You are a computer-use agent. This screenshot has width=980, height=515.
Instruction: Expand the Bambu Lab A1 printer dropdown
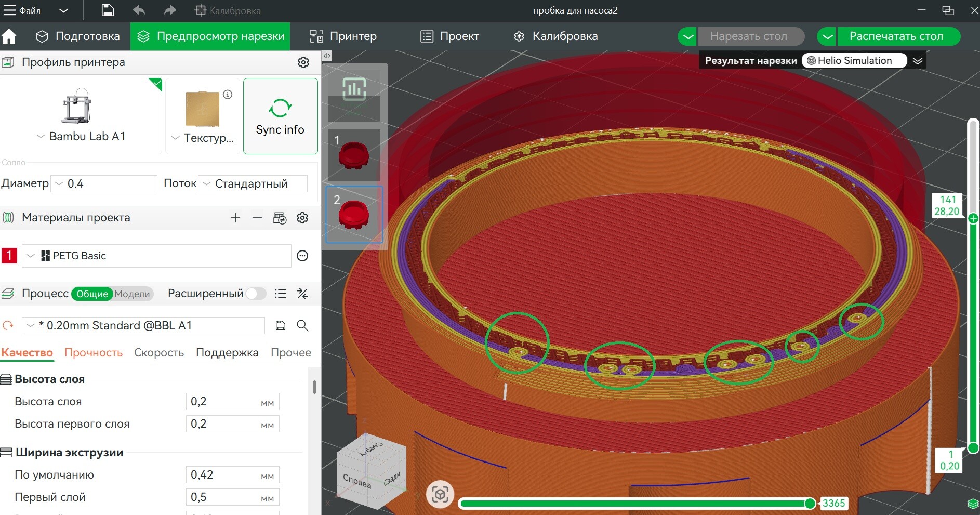(x=81, y=137)
